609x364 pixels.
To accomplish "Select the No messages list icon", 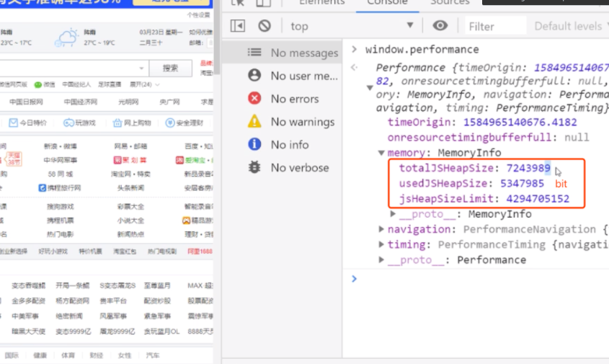I will click(254, 52).
